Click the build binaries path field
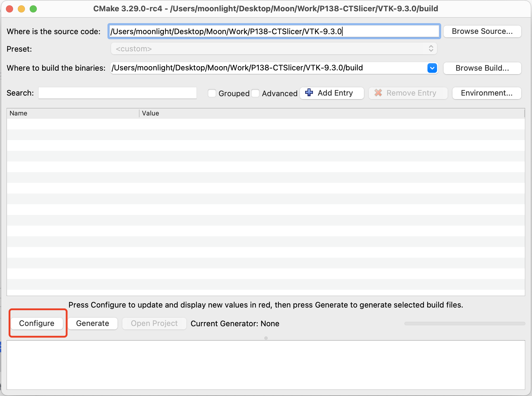The width and height of the screenshot is (532, 396). coord(267,68)
